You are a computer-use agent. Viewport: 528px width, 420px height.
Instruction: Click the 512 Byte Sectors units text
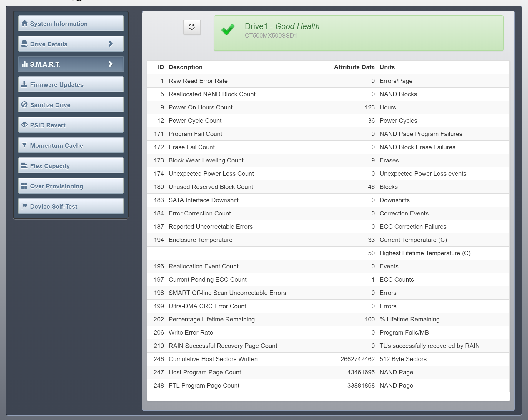tap(403, 359)
